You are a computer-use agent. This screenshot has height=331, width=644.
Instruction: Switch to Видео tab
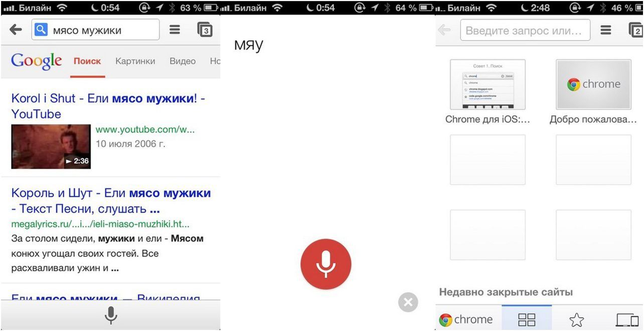click(183, 61)
